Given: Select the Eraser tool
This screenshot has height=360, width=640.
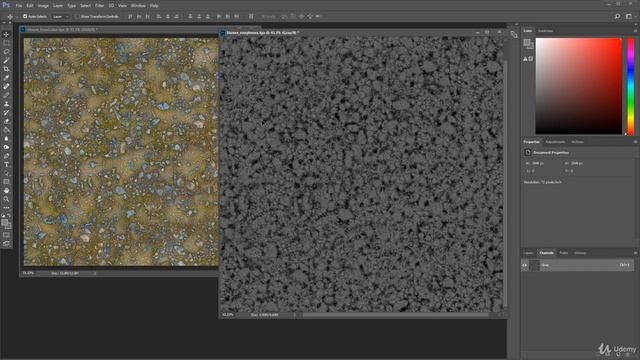Looking at the screenshot, I should coord(6,121).
